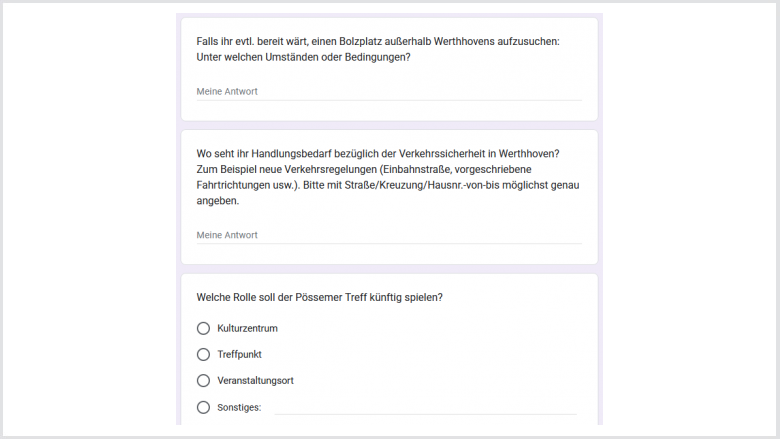Click 'Meine Antwort' placeholder under Bolzplatz question
This screenshot has height=439, width=780.
point(227,91)
